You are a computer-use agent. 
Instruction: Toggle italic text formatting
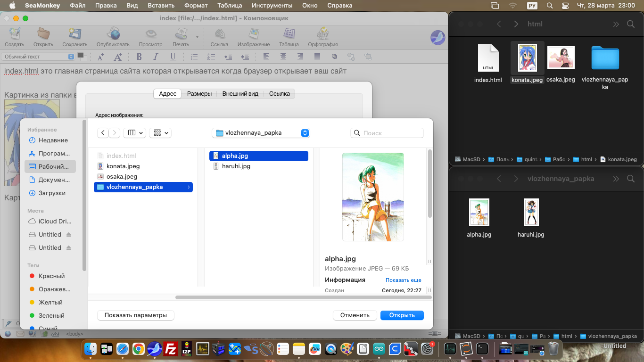point(156,57)
